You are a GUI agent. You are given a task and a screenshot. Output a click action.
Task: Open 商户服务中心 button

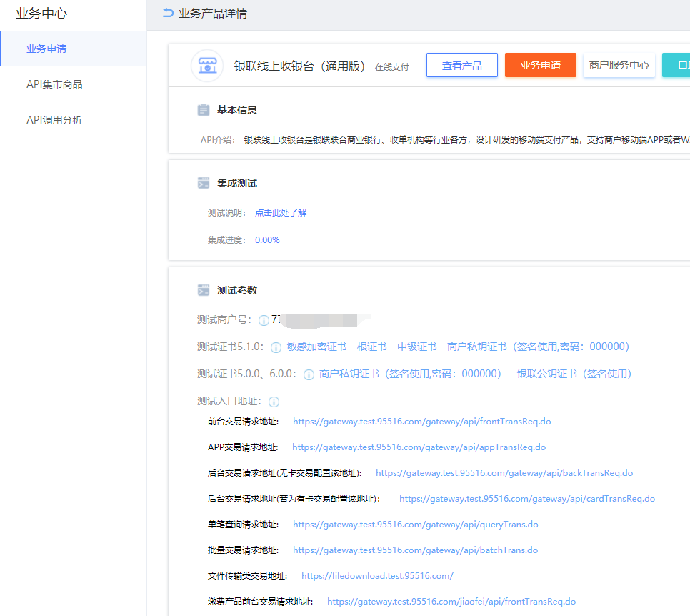tap(619, 65)
